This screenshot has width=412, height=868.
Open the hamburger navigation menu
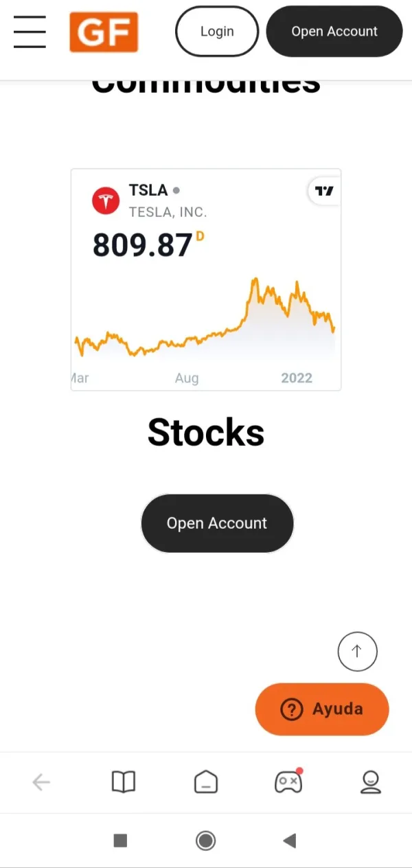pyautogui.click(x=30, y=32)
